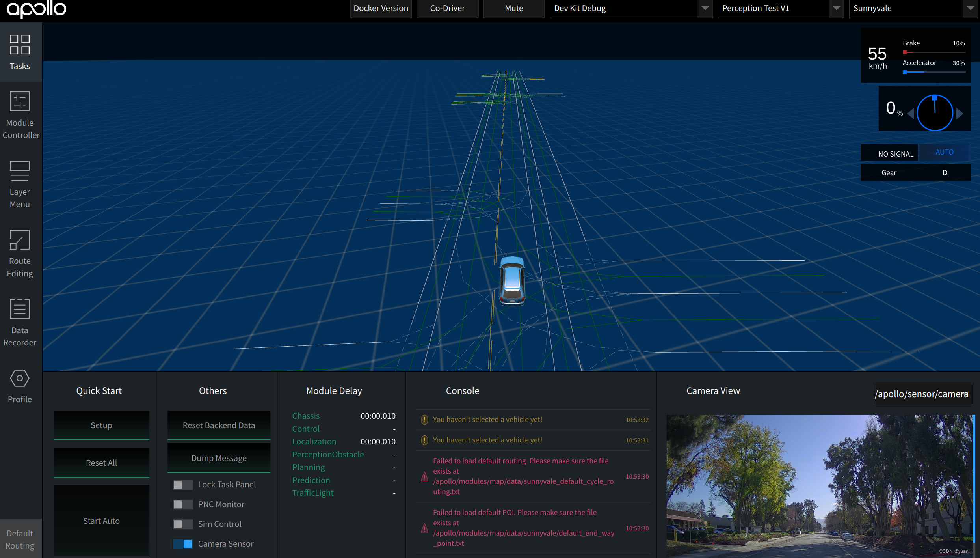
Task: Click the Accelerator percentage bar
Action: (934, 72)
